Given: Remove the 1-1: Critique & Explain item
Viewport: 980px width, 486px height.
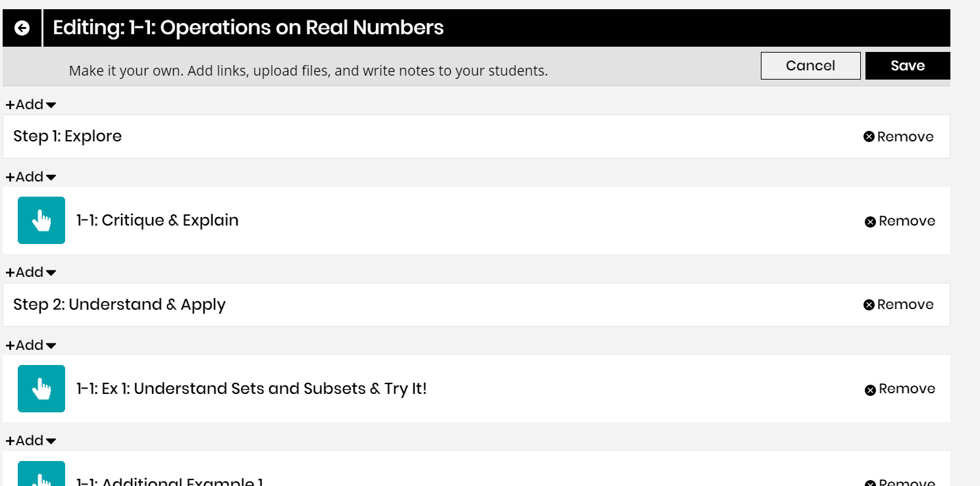Looking at the screenshot, I should [x=900, y=221].
